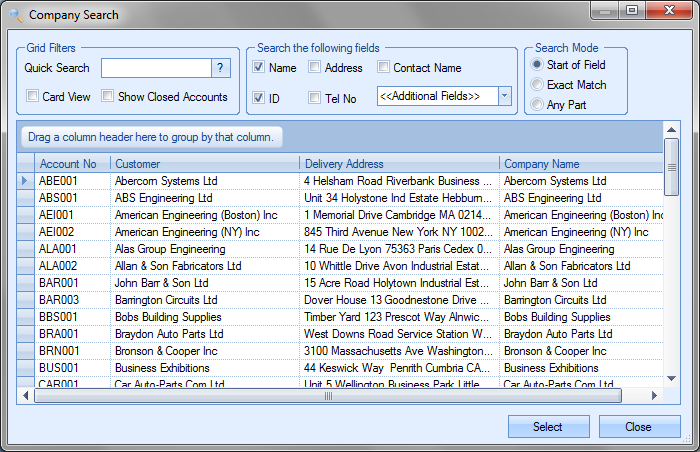Check the Contact Name search field
Viewport: 700px width, 452px height.
[x=384, y=68]
